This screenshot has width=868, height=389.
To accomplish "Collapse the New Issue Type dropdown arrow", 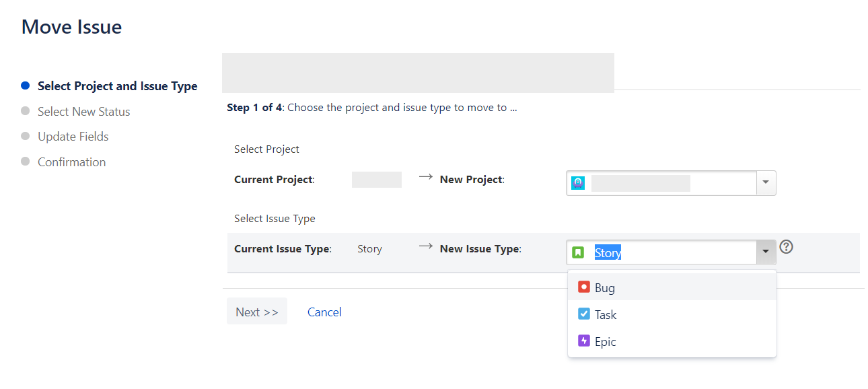I will tap(766, 252).
